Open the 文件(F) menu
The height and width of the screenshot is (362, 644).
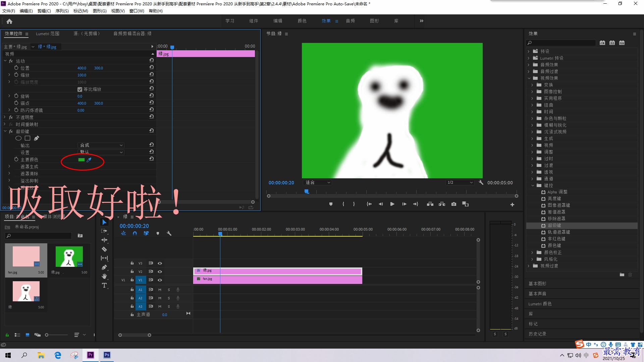[9, 11]
